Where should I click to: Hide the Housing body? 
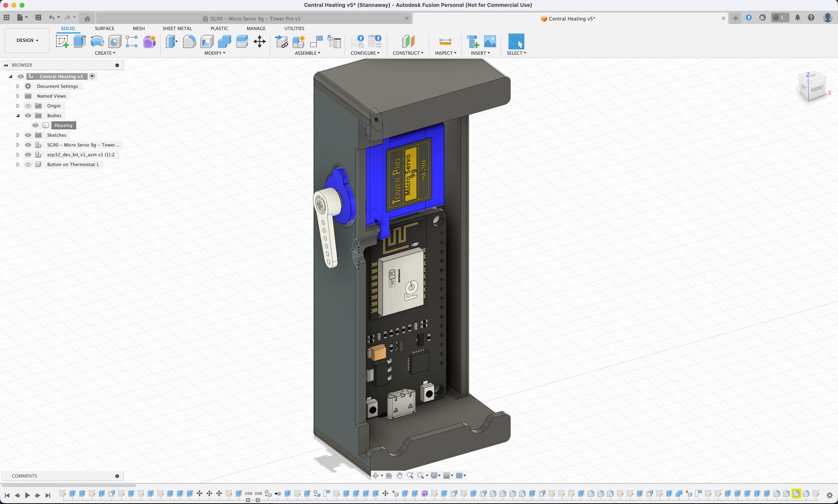coord(36,126)
